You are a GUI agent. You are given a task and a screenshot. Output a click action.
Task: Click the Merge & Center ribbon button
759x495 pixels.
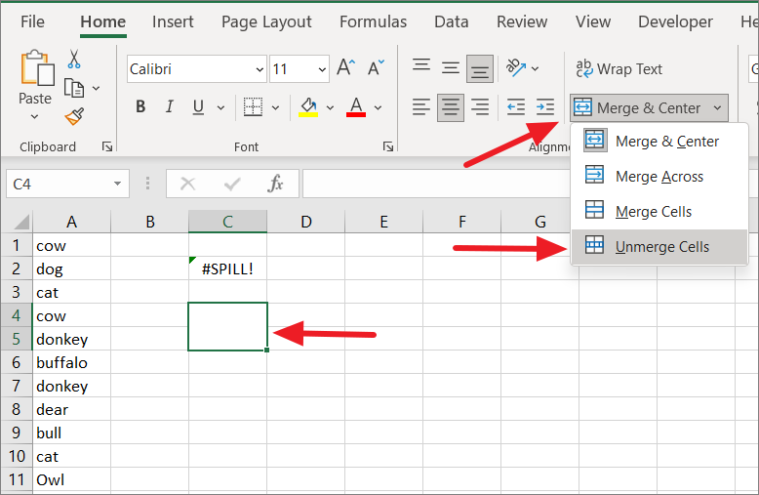coord(639,107)
